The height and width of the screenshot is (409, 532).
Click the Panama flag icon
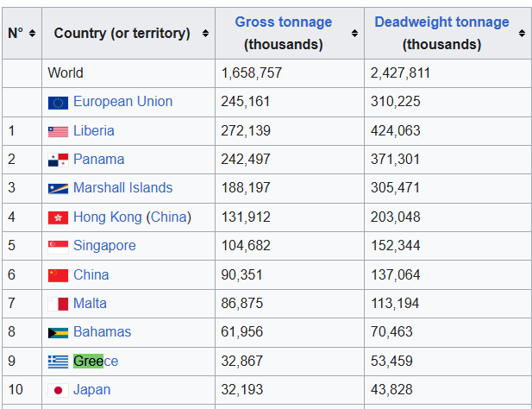pos(58,160)
